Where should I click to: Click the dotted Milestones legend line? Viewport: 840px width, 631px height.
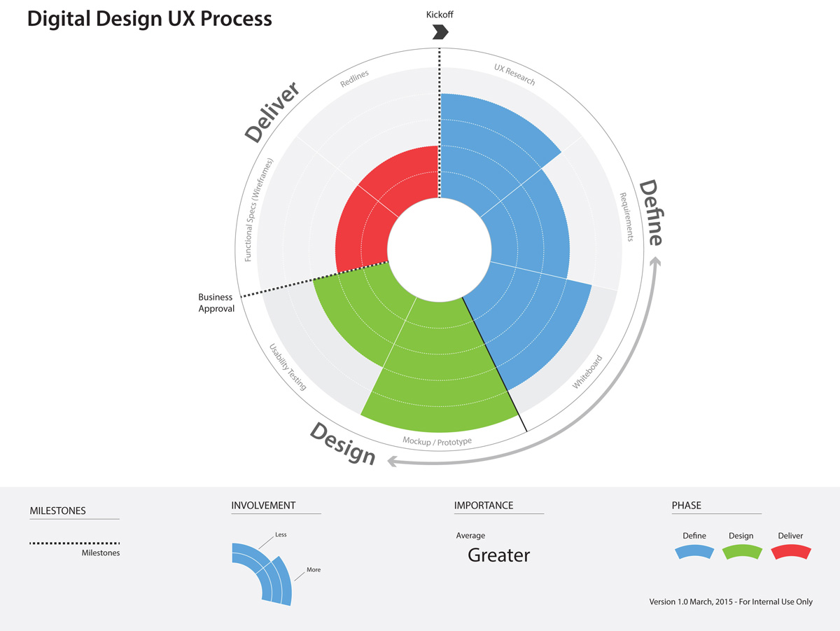75,543
